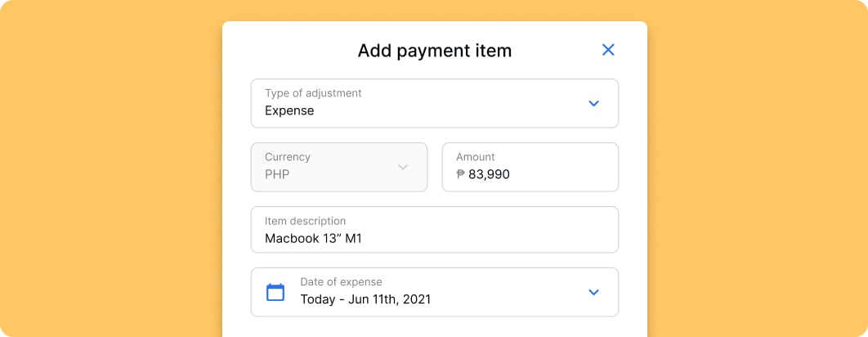Screen dimensions: 868x337
Task: Expand the Type of adjustment chevron arrow
Action: click(594, 103)
